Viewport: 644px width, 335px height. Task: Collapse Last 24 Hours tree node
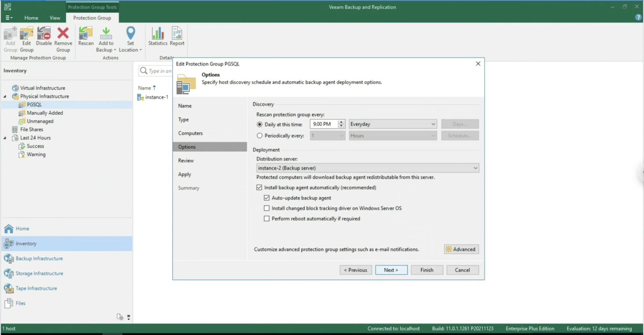point(5,138)
